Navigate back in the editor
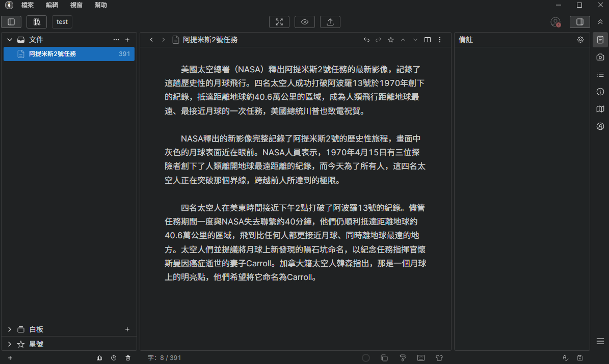609x364 pixels. click(151, 40)
